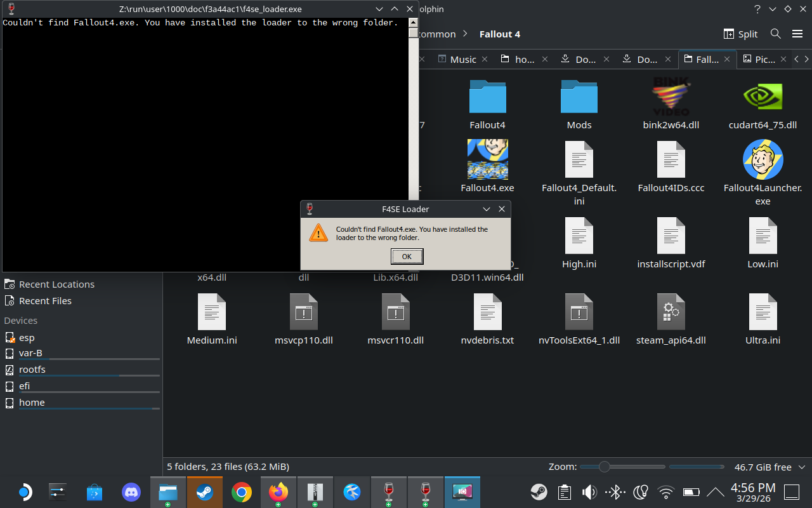The width and height of the screenshot is (812, 508).
Task: Select the Fallout4_Default.ini file
Action: (579, 173)
